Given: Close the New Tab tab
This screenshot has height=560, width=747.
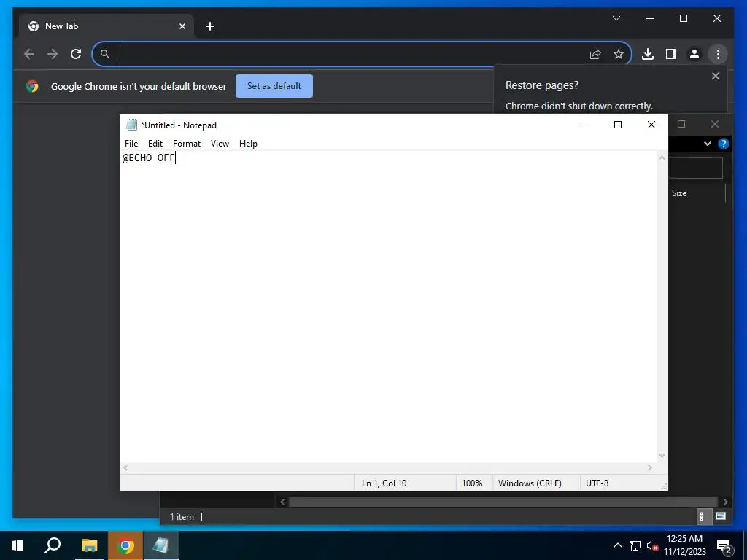Looking at the screenshot, I should coord(182,26).
